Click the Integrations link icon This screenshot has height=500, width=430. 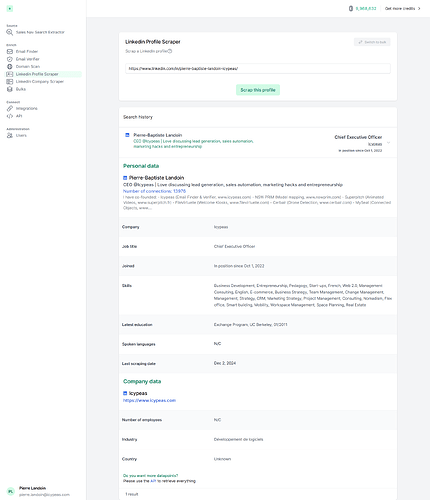click(x=10, y=108)
